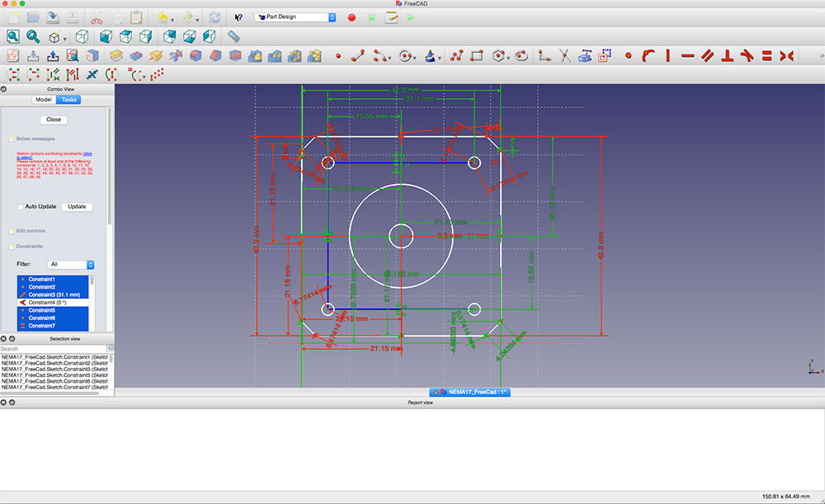This screenshot has height=504, width=825.
Task: Apply the Symmetric constraint icon
Action: pos(787,56)
